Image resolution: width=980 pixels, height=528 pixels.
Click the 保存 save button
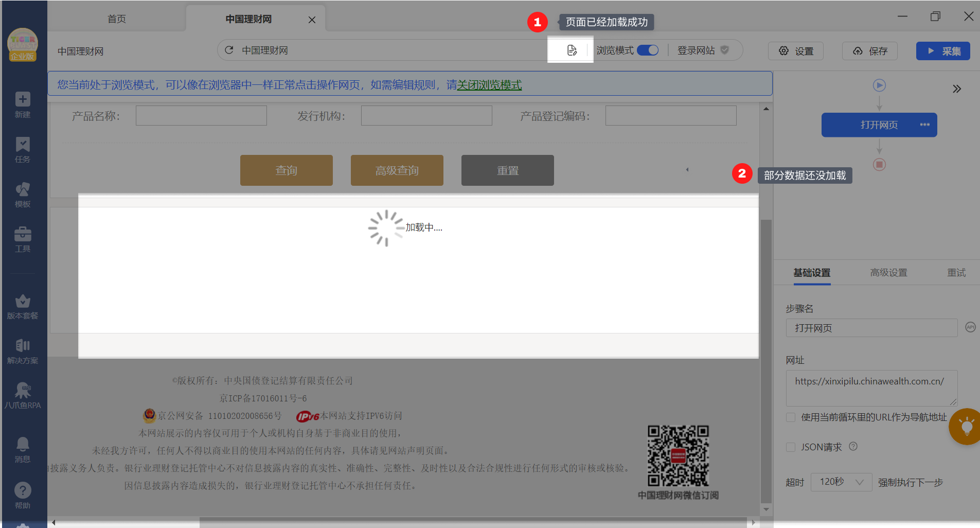pos(870,51)
